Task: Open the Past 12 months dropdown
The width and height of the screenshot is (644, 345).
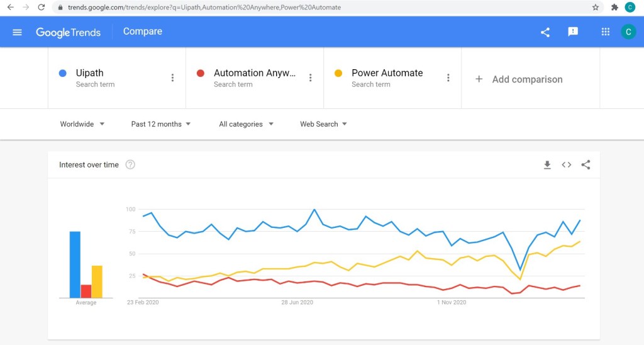Action: click(x=161, y=124)
